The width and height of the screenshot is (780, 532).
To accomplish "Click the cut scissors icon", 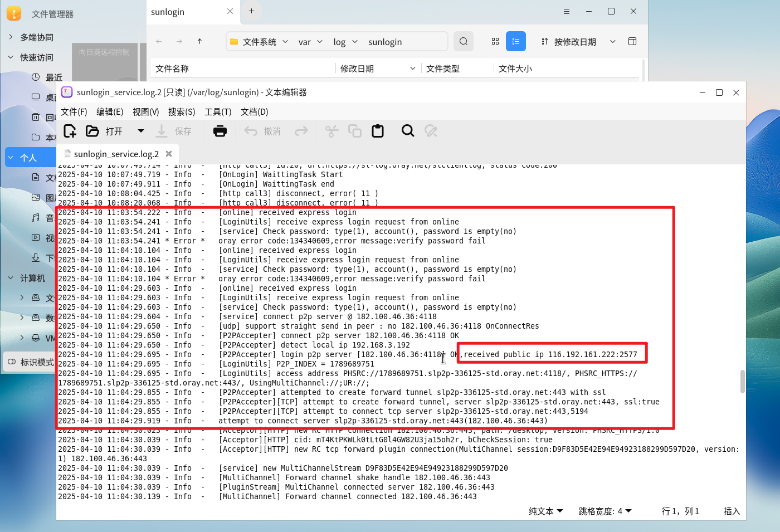I will [332, 131].
